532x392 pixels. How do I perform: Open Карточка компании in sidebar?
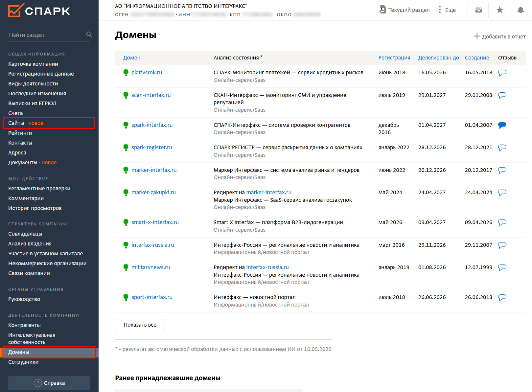(x=33, y=64)
